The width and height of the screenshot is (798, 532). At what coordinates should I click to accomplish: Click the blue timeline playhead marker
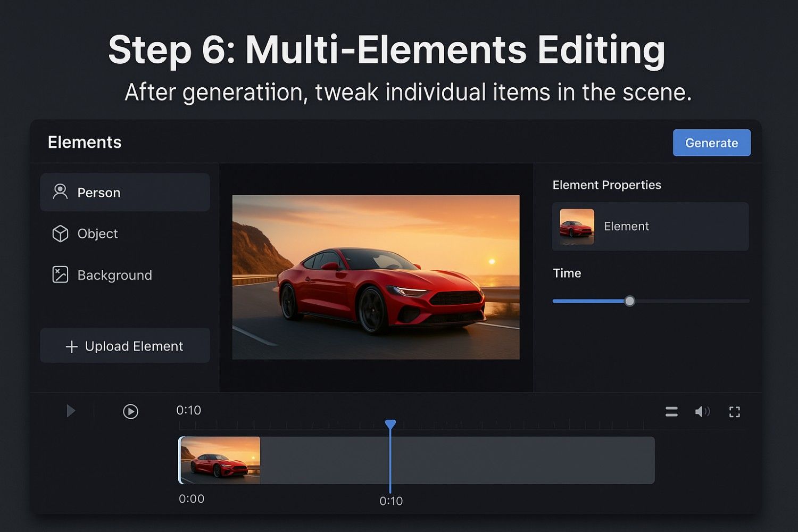click(390, 424)
